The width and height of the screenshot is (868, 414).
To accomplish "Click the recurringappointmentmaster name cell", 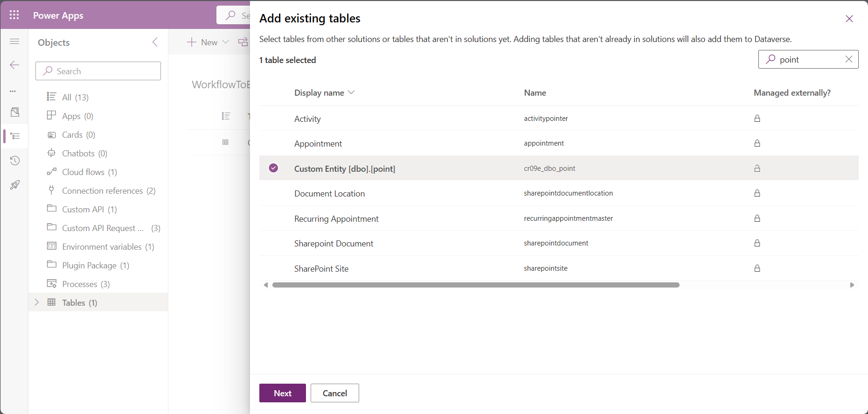I will (568, 218).
